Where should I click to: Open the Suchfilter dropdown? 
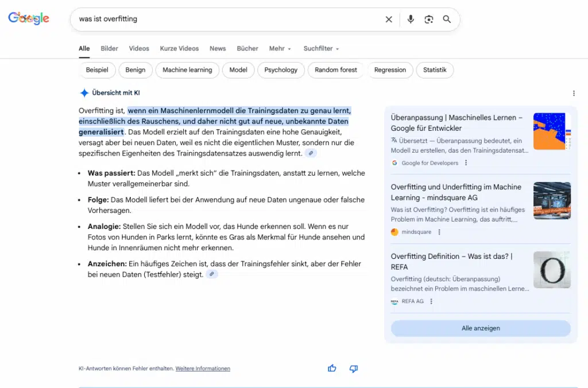click(x=320, y=48)
